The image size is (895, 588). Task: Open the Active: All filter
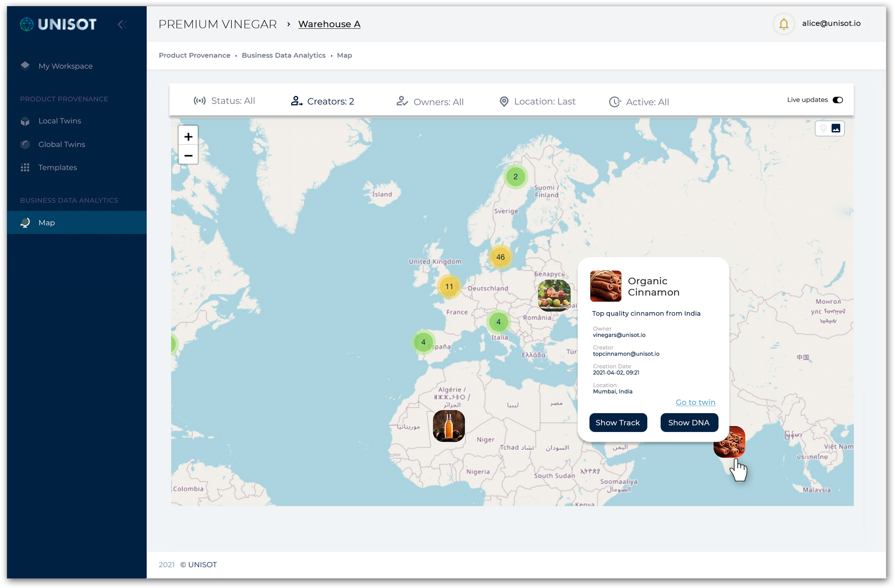[639, 102]
